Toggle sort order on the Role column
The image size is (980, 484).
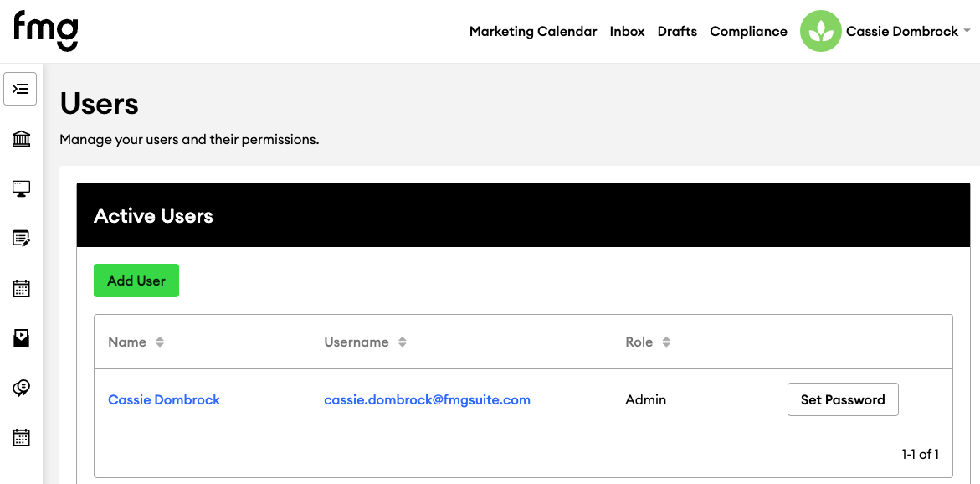point(665,342)
